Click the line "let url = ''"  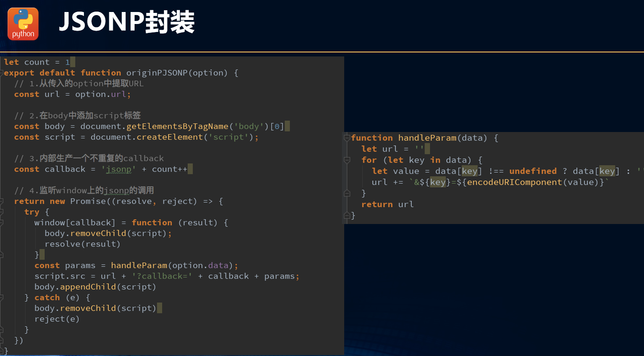pos(393,149)
